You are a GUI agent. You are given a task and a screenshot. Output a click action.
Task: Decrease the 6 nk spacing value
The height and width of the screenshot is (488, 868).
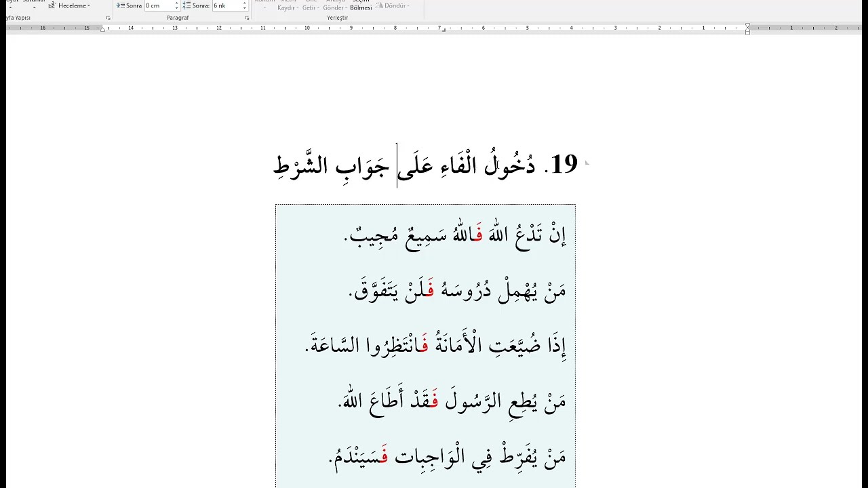(245, 8)
